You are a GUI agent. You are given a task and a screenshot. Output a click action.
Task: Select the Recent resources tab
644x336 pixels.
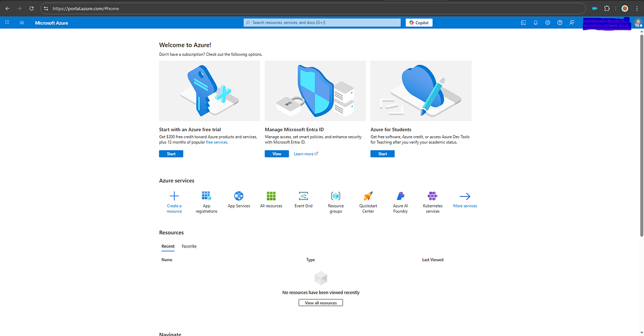pyautogui.click(x=167, y=246)
